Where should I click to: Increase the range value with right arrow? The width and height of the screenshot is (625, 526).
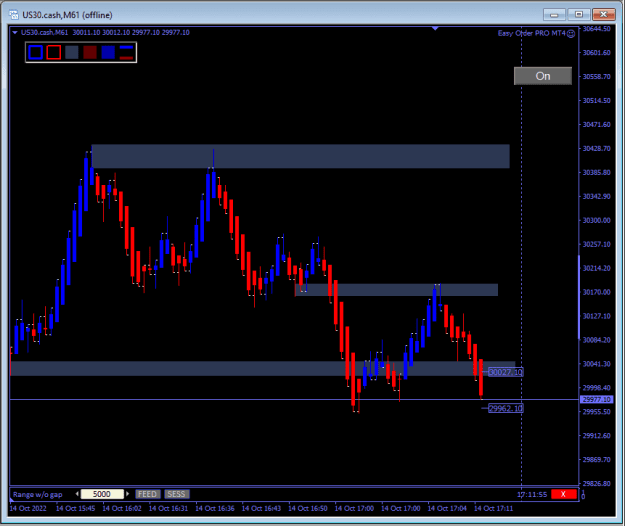128,494
